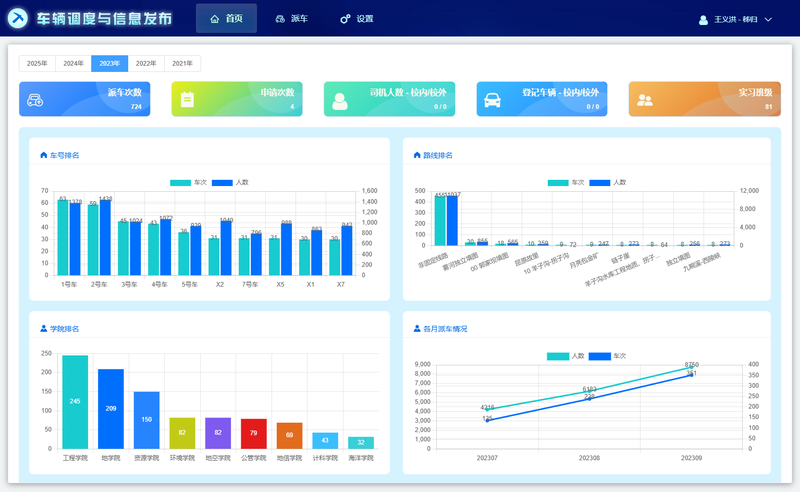Click the 海洋学院 bar labeled 32
The image size is (800, 492).
pyautogui.click(x=361, y=443)
